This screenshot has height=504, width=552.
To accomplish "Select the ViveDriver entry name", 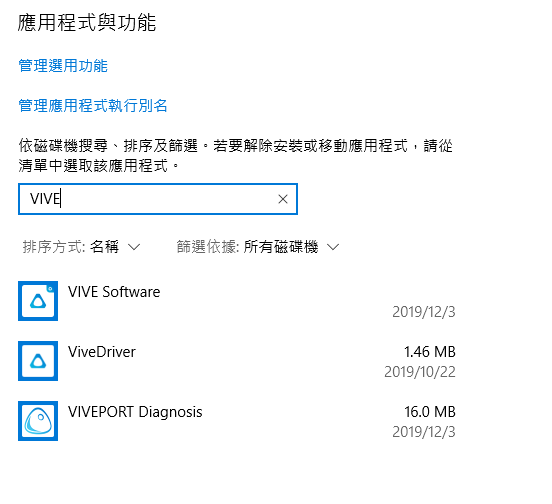I will [102, 352].
